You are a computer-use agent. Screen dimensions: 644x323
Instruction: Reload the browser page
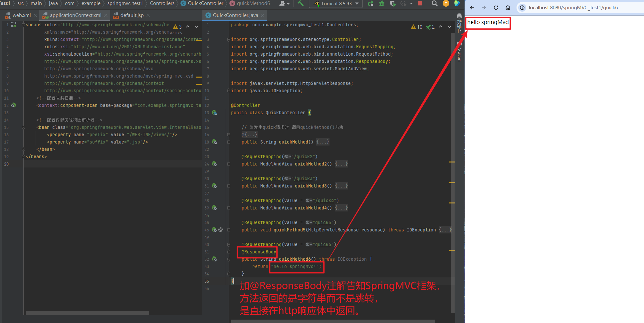[x=496, y=8]
